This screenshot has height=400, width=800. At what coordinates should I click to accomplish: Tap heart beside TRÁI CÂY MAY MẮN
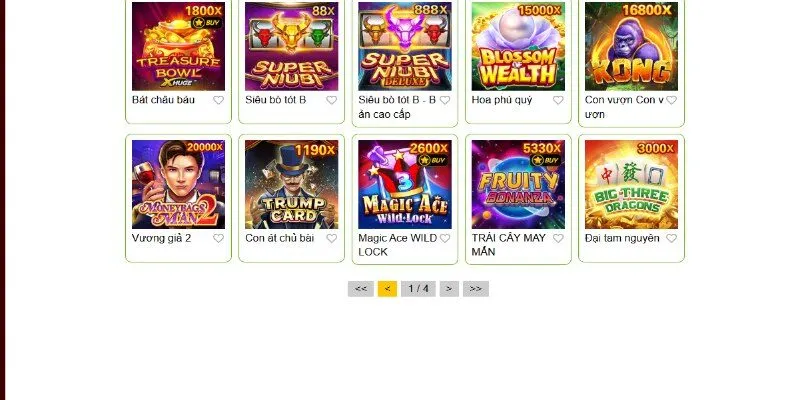pyautogui.click(x=558, y=238)
